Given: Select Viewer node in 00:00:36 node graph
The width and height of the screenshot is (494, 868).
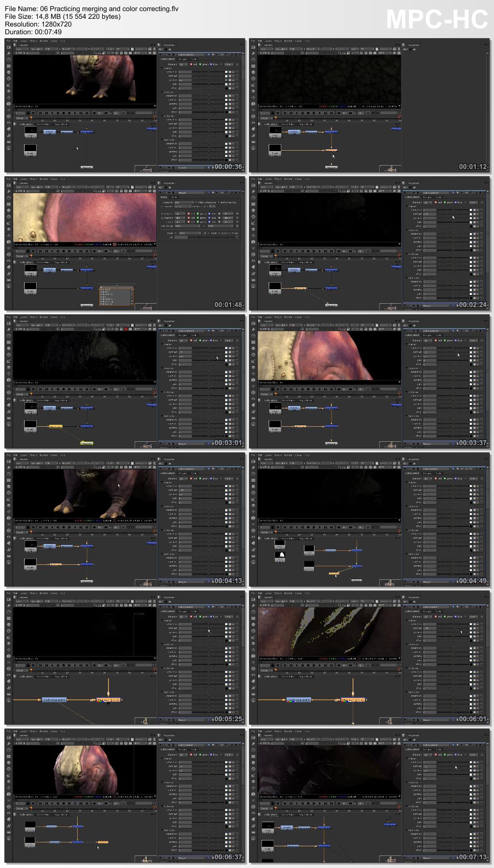Looking at the screenshot, I should (87, 168).
